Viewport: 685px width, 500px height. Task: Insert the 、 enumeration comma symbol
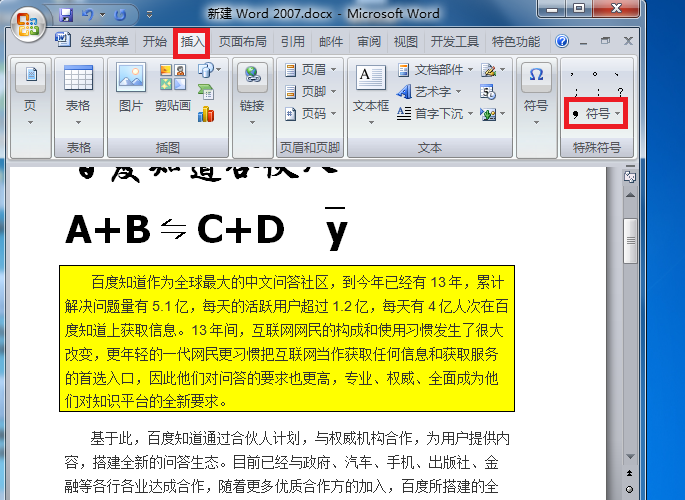tap(616, 74)
